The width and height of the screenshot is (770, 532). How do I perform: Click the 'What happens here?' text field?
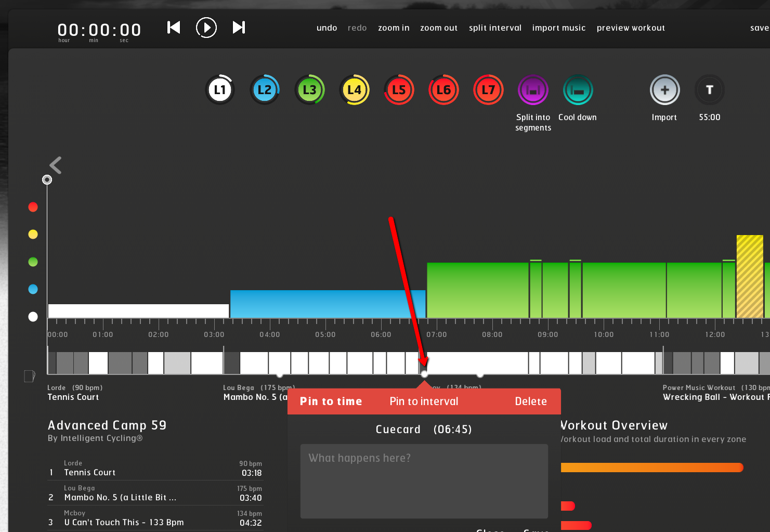pos(424,481)
